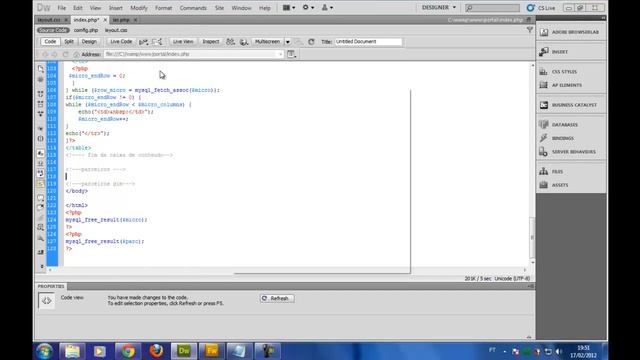Open the File menu
Viewport: 640px width, 360px height.
62,8
